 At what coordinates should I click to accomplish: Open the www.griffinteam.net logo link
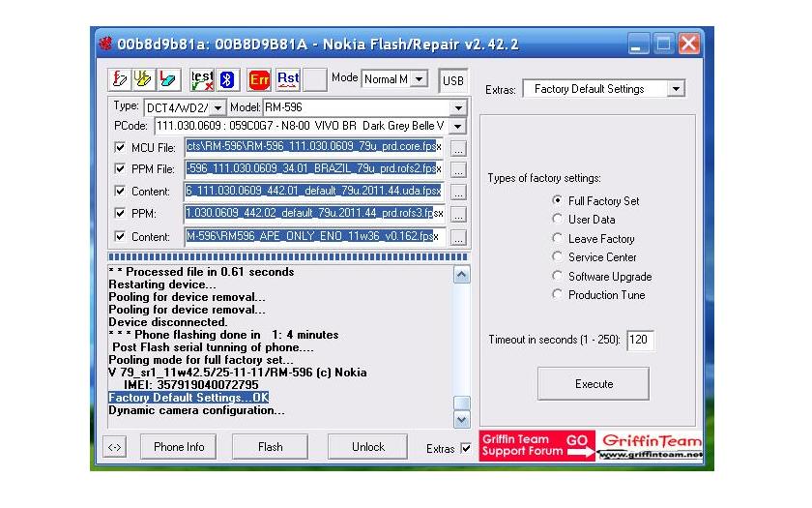click(x=650, y=446)
